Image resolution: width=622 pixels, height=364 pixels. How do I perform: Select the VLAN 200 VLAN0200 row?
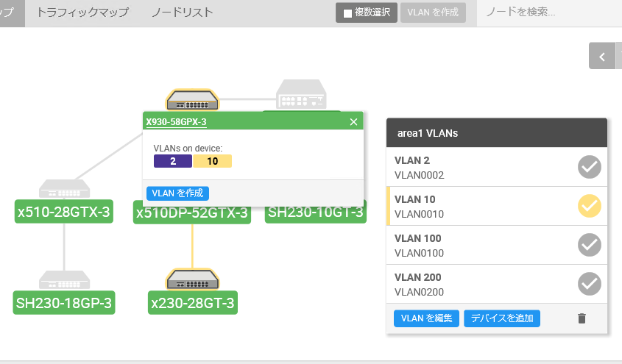point(497,284)
